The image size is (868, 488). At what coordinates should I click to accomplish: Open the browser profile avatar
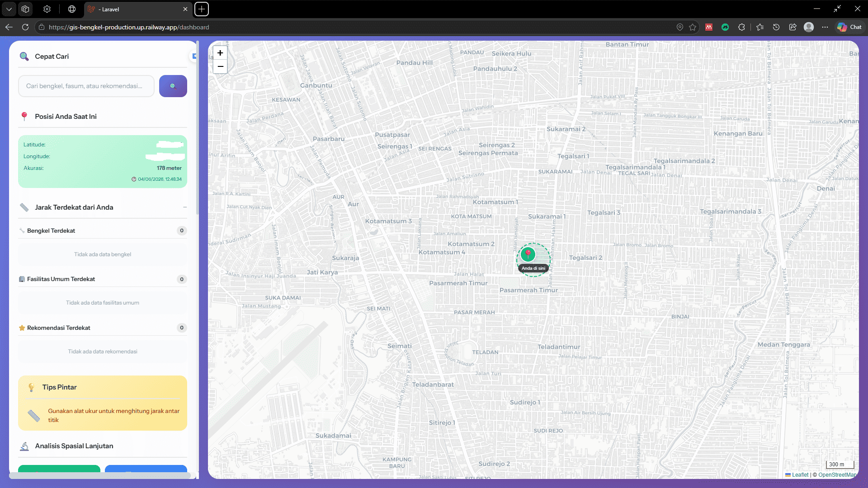tap(809, 27)
